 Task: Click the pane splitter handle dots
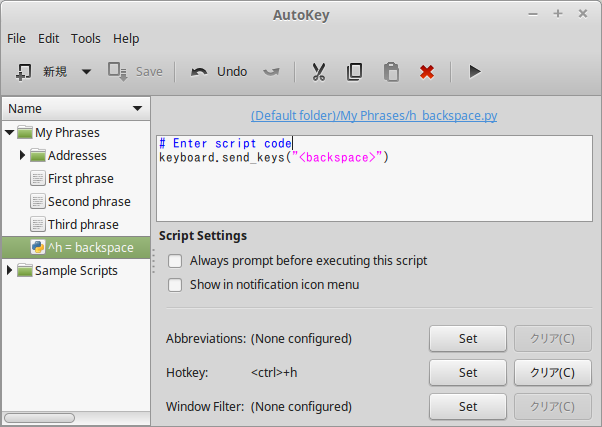point(154,261)
